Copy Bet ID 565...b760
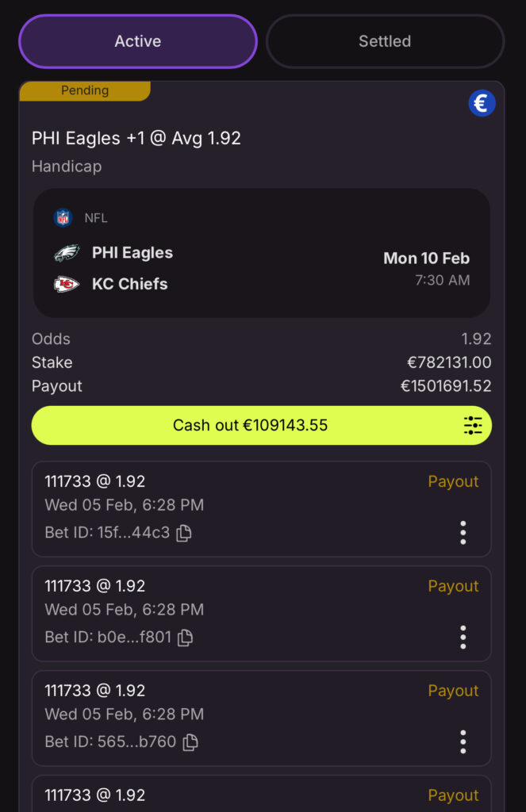Screen dimensions: 526x812 (190, 742)
